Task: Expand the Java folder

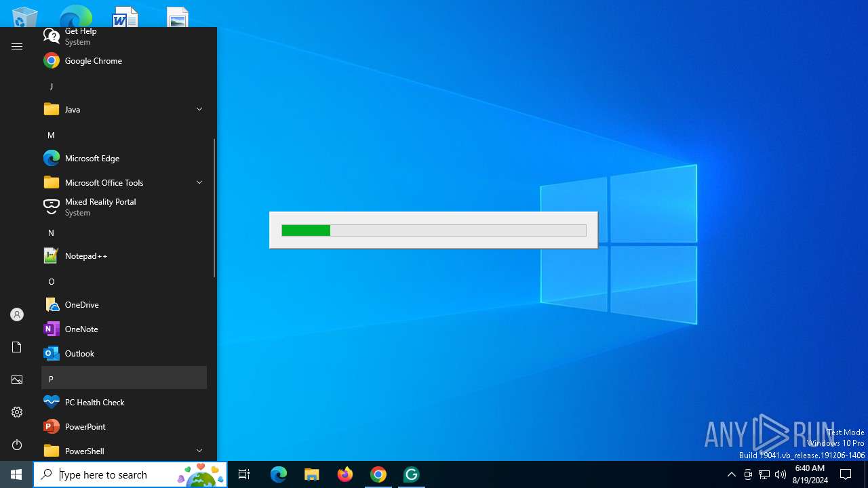Action: [124, 109]
